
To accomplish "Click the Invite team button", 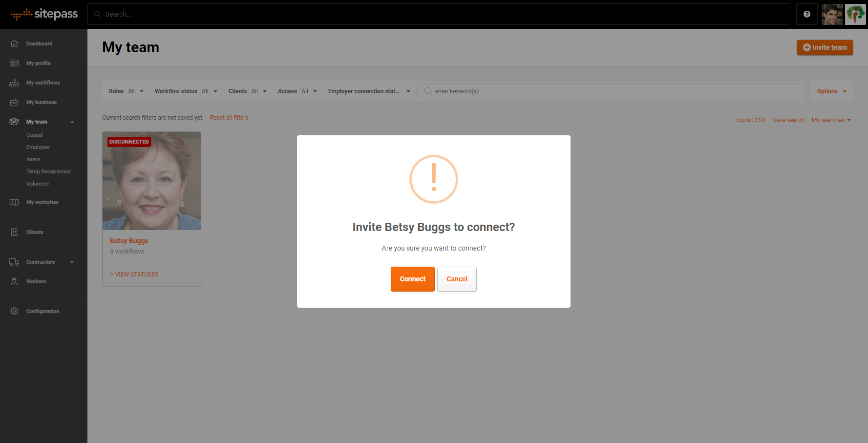I will [825, 47].
